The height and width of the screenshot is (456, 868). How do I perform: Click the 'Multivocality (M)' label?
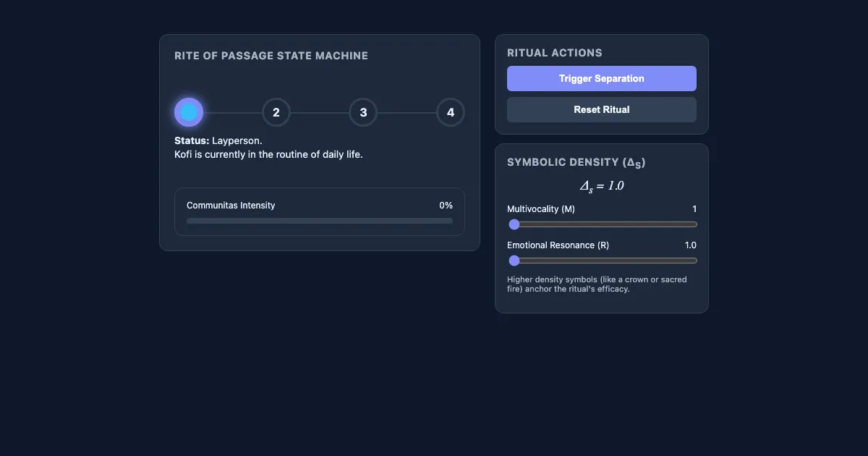pyautogui.click(x=541, y=209)
